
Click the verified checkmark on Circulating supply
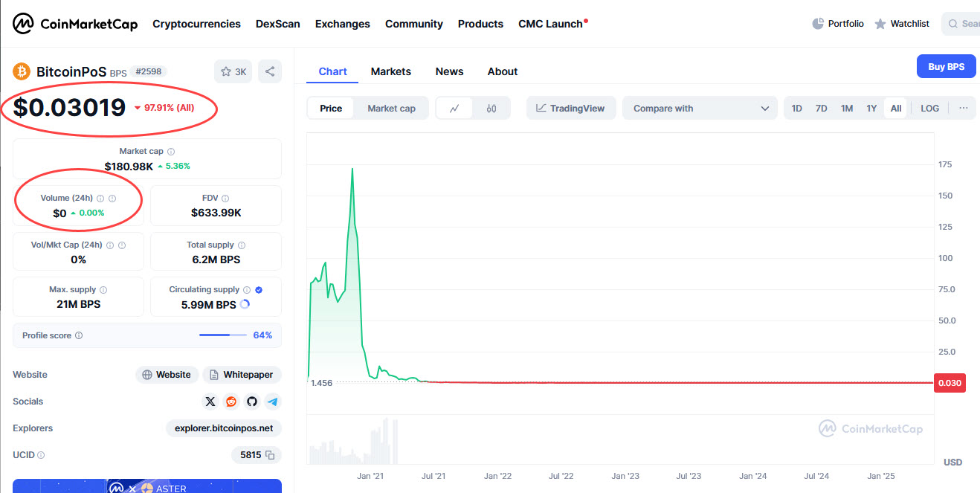pos(259,290)
